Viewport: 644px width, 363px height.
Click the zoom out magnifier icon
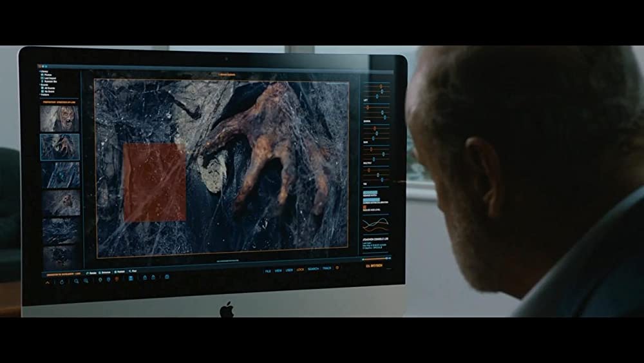click(x=86, y=281)
